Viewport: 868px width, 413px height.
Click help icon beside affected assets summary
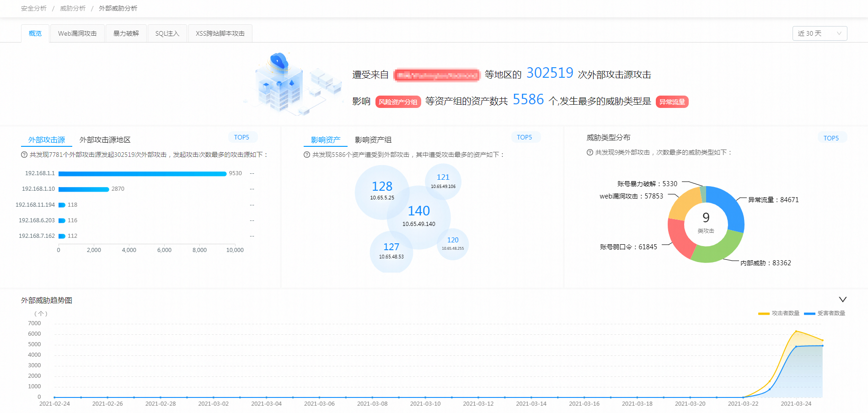tap(307, 155)
